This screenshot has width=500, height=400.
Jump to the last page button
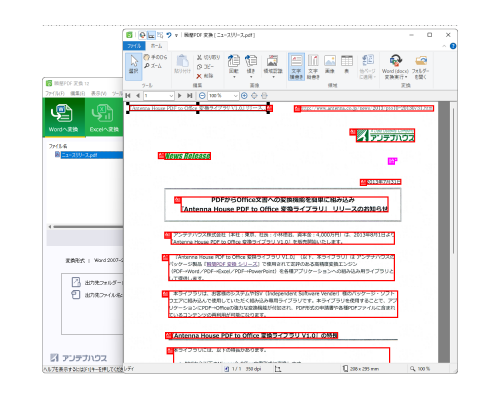pos(190,96)
